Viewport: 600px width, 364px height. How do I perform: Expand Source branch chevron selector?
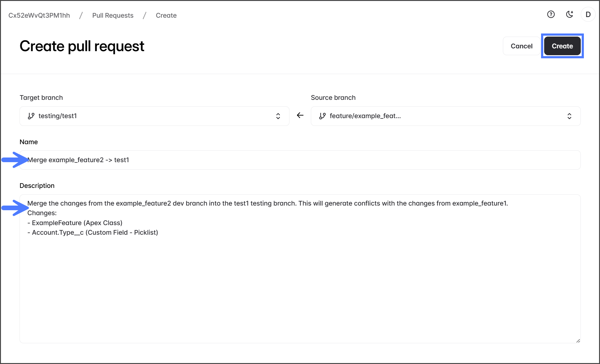(569, 116)
